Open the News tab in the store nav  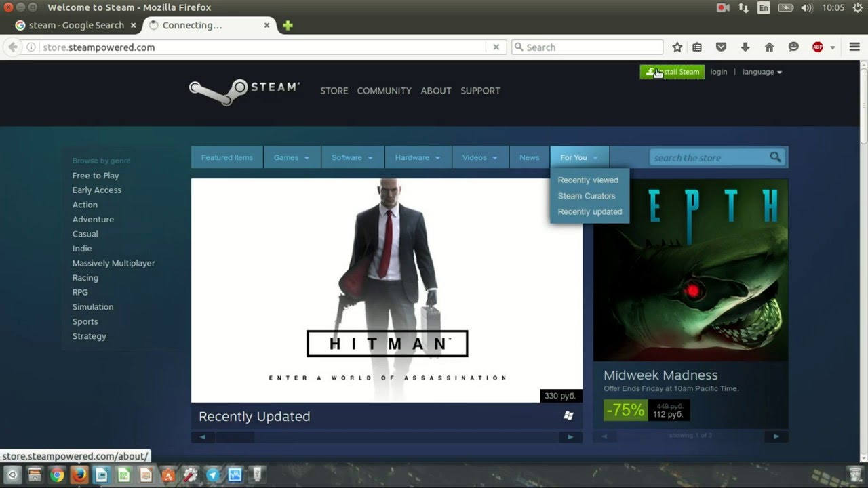530,157
